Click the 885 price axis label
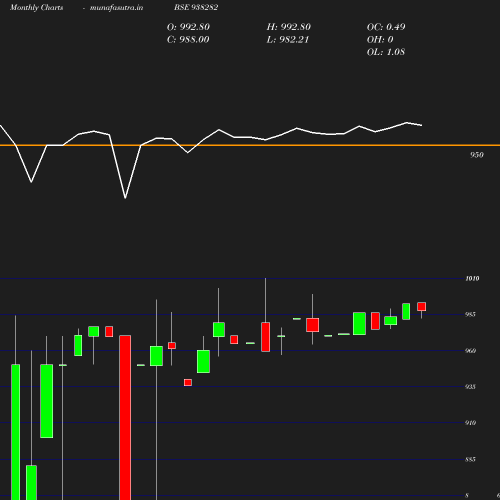The height and width of the screenshot is (500, 500). pos(470,459)
